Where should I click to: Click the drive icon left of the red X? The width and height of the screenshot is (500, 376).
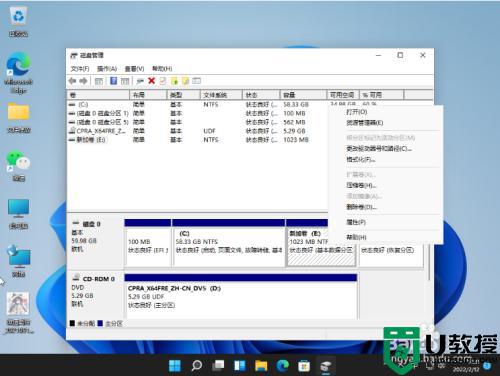(140, 81)
